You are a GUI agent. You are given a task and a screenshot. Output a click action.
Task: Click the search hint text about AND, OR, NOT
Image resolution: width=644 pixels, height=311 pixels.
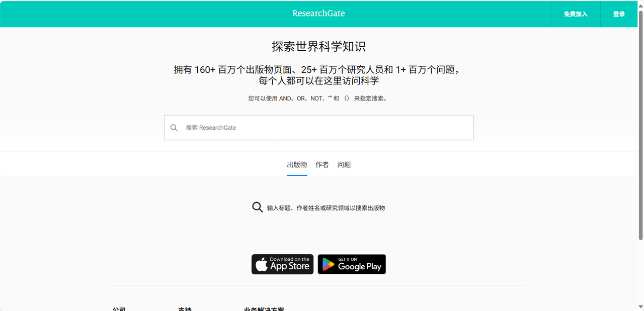click(x=318, y=98)
